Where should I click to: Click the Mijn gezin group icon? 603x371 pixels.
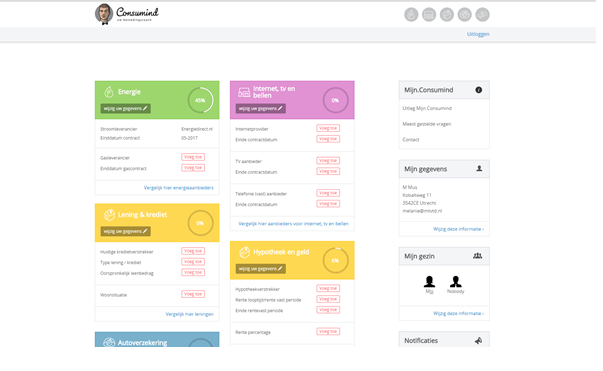pos(477,256)
